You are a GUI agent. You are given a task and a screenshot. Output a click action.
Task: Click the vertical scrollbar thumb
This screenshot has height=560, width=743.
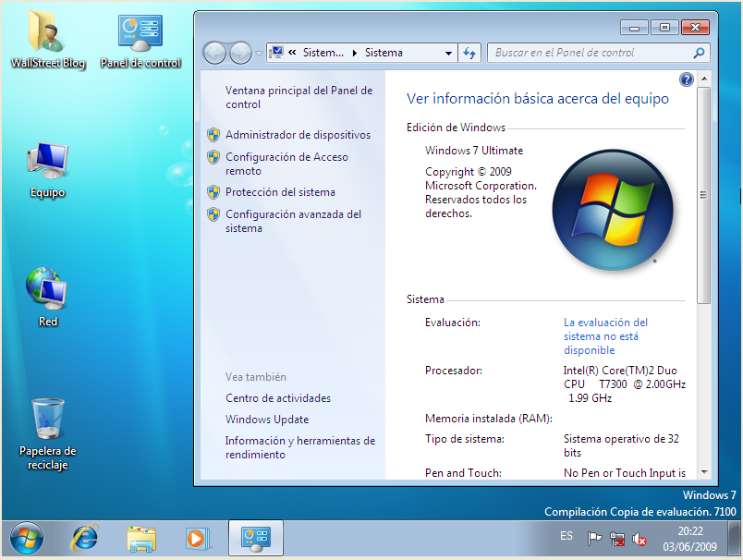coord(704,195)
